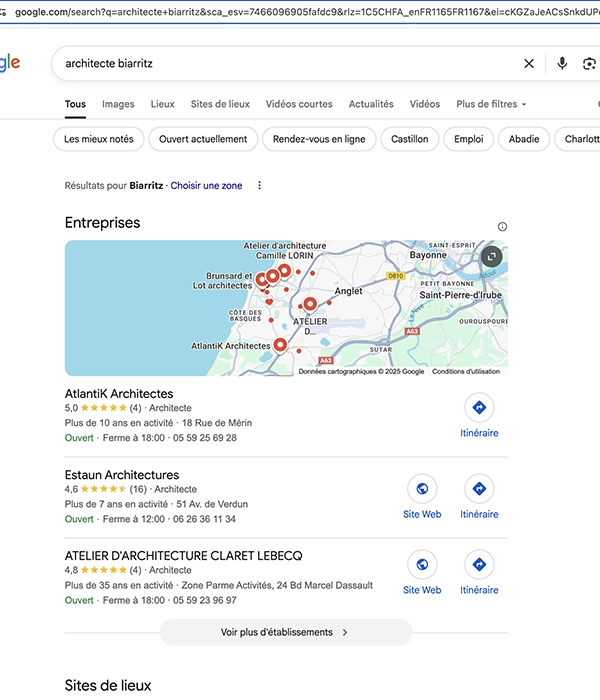Viewport: 600px width, 700px height.
Task: Clear the search box with the X icon
Action: (529, 64)
